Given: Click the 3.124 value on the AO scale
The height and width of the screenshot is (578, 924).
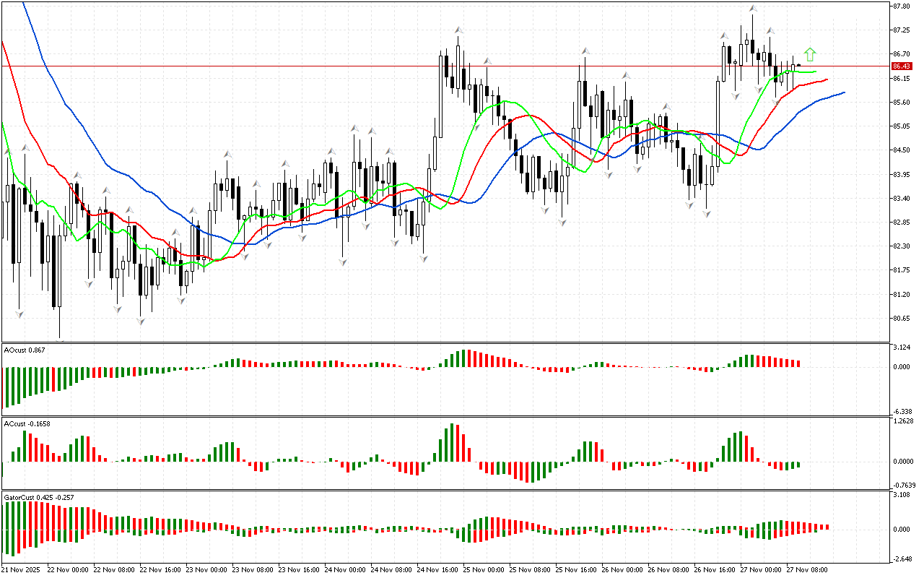Looking at the screenshot, I should pyautogui.click(x=900, y=348).
